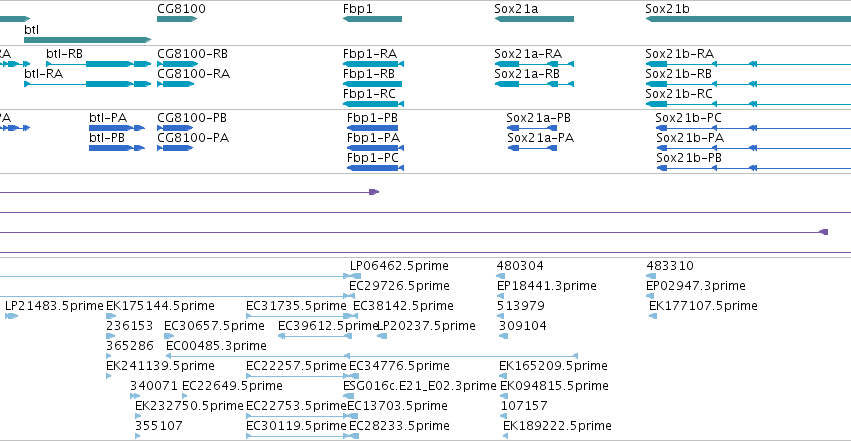Click EST label 480304
Screen dimensions: 851x441
(x=520, y=266)
